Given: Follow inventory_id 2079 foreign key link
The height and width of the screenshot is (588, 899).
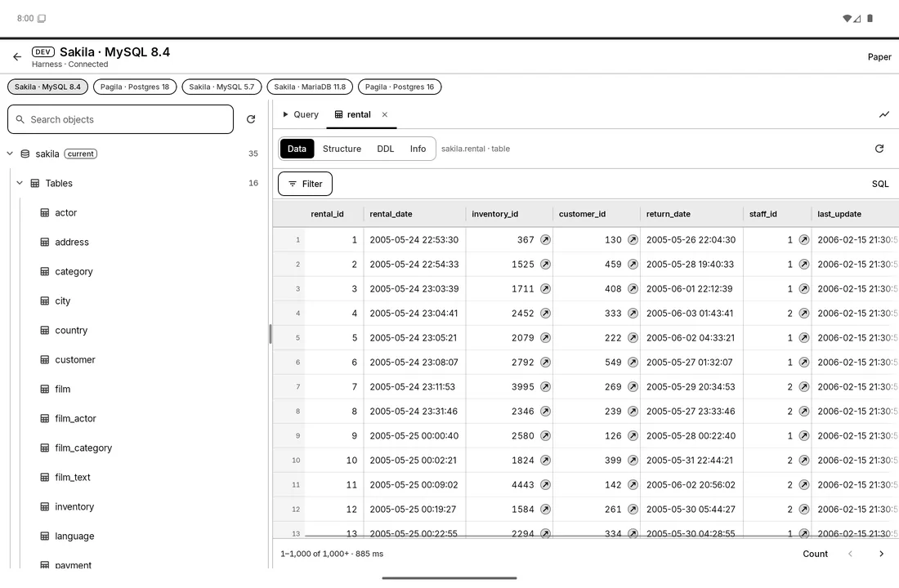Looking at the screenshot, I should 545,337.
